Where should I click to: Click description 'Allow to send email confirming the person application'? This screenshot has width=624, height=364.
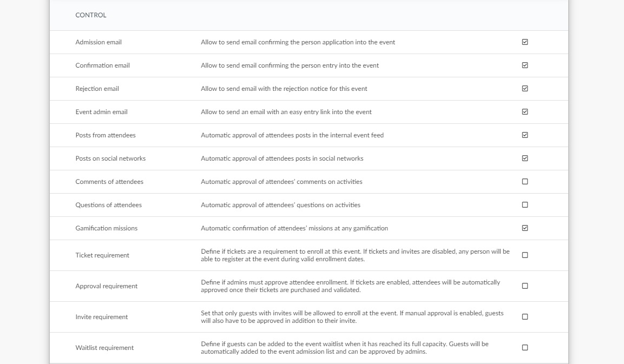[x=298, y=42]
